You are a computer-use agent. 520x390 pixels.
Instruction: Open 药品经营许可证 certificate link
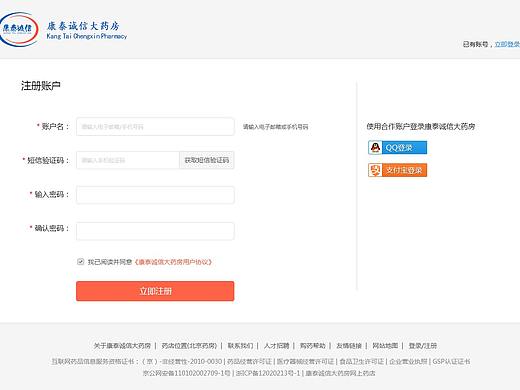point(249,361)
